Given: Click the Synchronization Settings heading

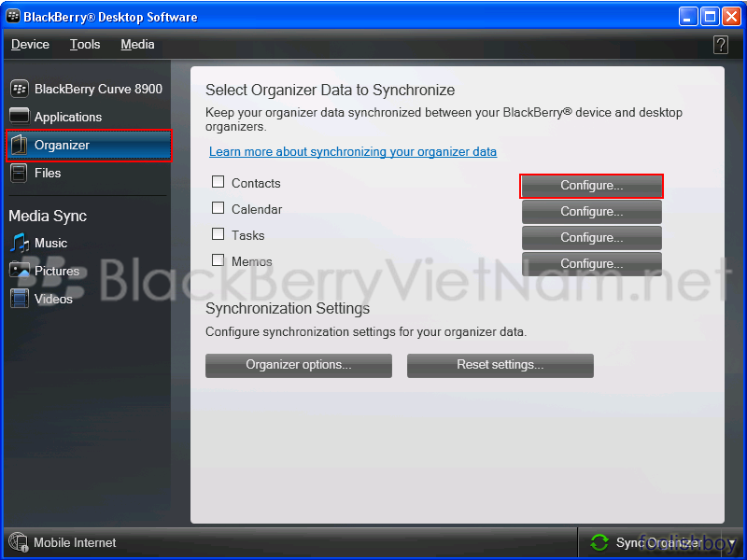Looking at the screenshot, I should click(x=288, y=309).
